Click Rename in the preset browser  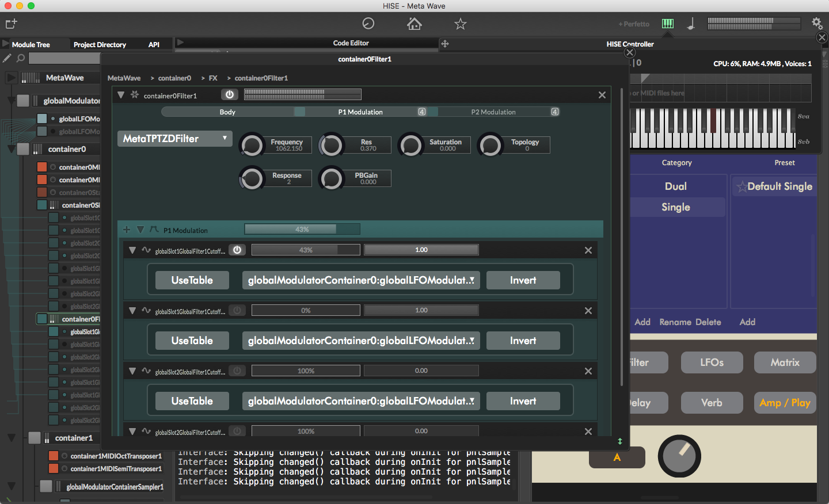coord(675,322)
